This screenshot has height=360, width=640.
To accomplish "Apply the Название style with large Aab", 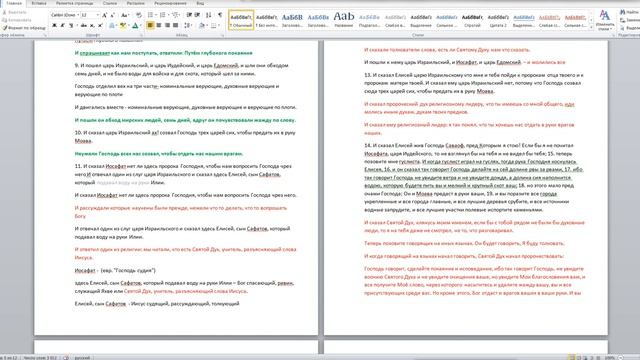I will click(x=344, y=20).
